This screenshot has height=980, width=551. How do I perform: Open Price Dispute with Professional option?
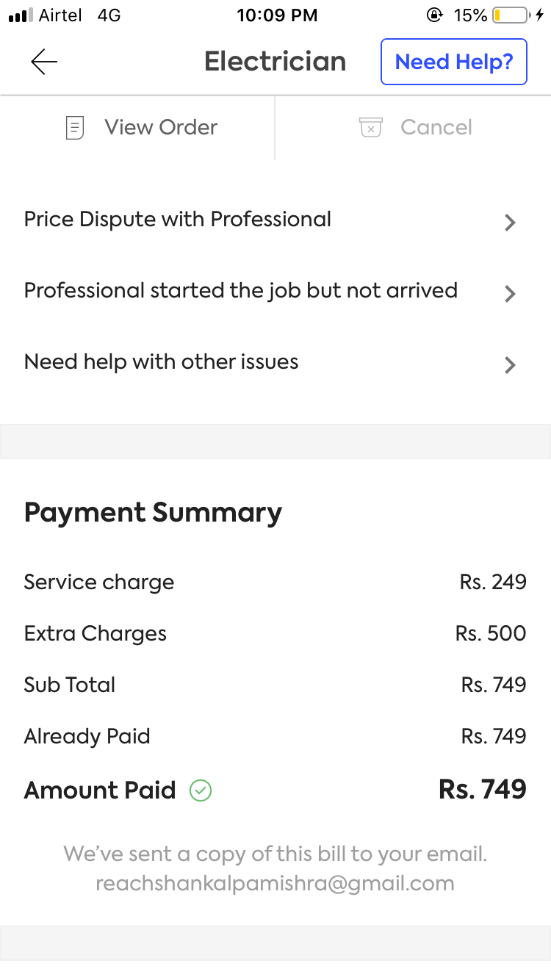(x=178, y=220)
